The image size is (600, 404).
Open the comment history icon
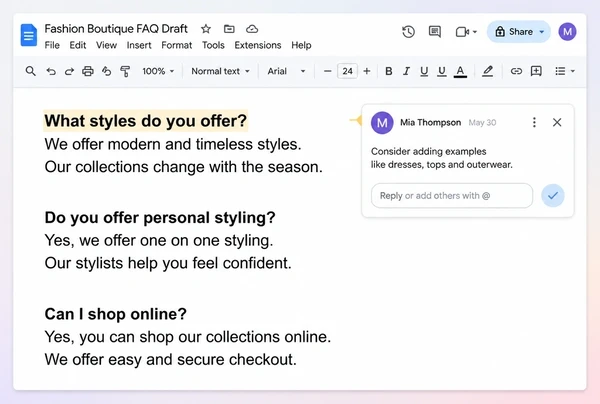(x=435, y=32)
